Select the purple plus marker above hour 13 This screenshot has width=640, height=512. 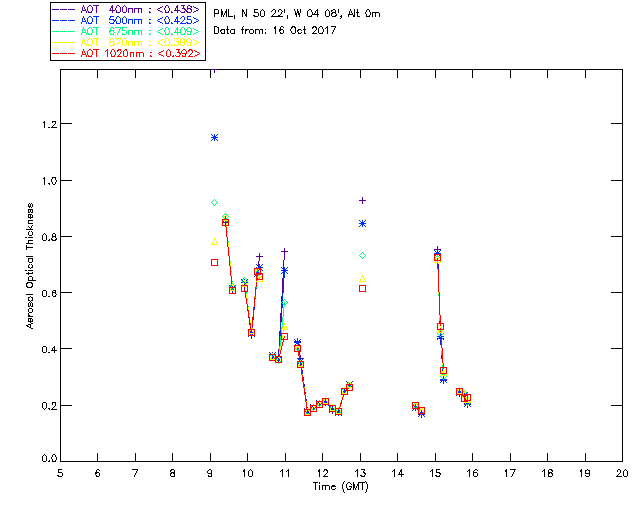click(362, 200)
